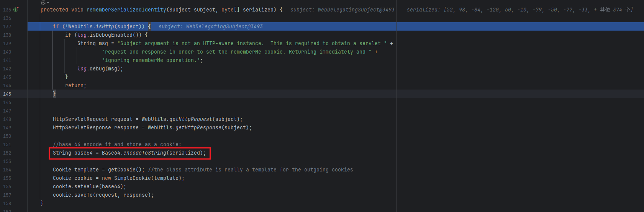Click the inline serialized byte array debug value
Viewport: 644px width, 212px height.
tap(498, 10)
